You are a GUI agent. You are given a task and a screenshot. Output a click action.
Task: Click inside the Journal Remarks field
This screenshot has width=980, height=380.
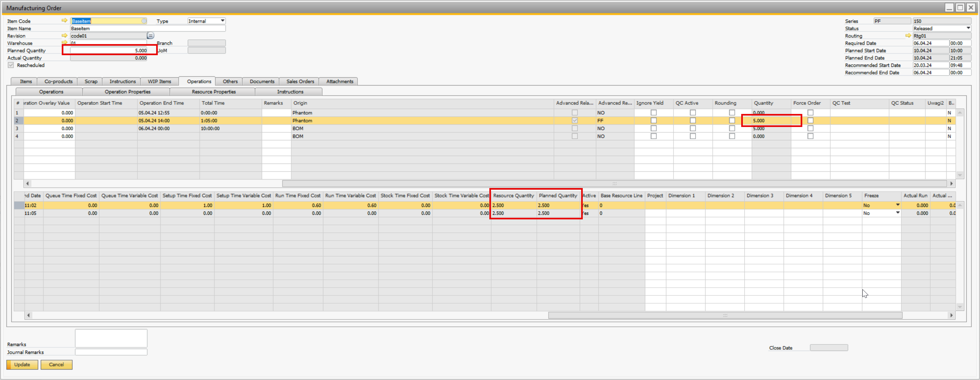tap(110, 352)
